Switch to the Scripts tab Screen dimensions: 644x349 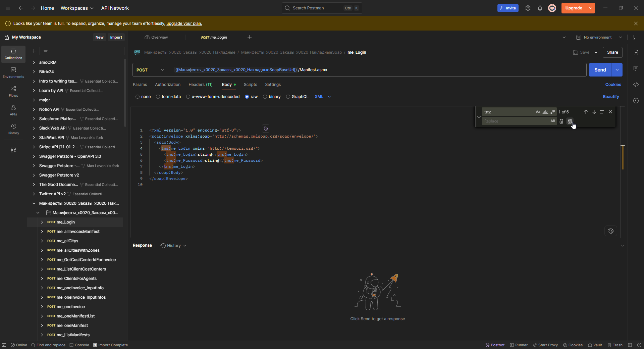250,85
